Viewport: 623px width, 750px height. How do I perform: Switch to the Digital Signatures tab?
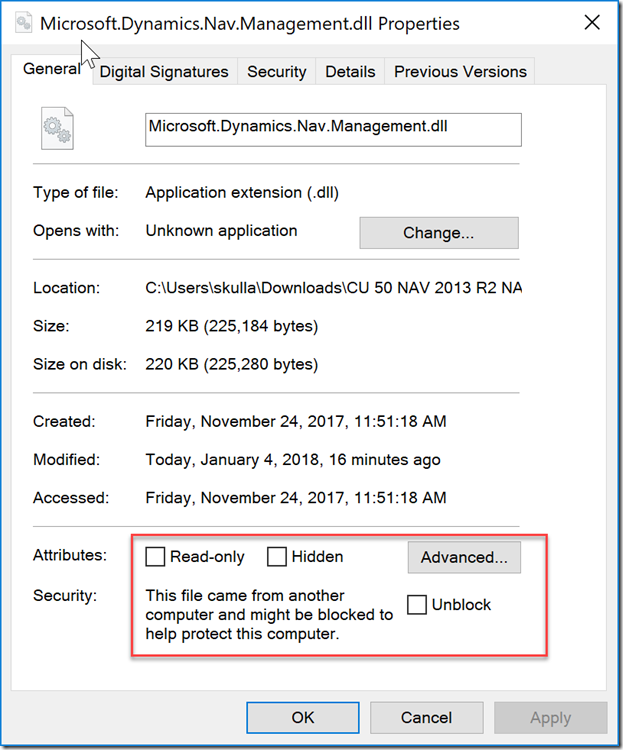pyautogui.click(x=164, y=72)
